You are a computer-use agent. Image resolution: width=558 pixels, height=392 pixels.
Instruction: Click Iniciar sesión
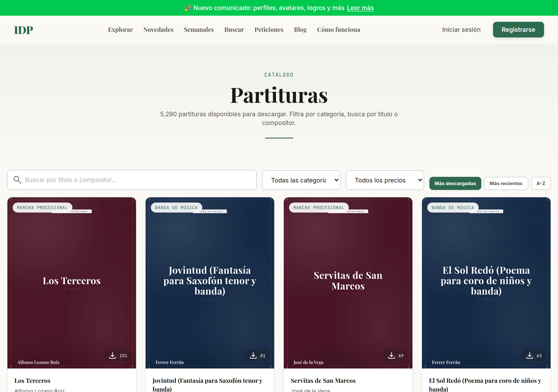pos(461,30)
